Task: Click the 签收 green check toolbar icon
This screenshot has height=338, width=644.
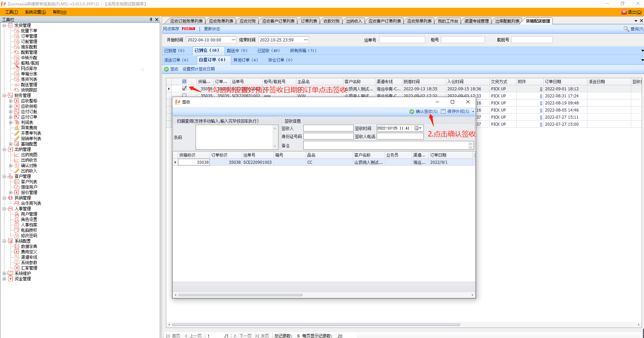Action: [x=166, y=69]
